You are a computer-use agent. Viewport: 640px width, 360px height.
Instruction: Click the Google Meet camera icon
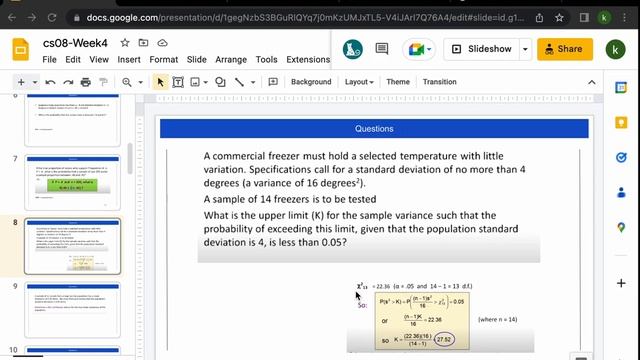[416, 49]
